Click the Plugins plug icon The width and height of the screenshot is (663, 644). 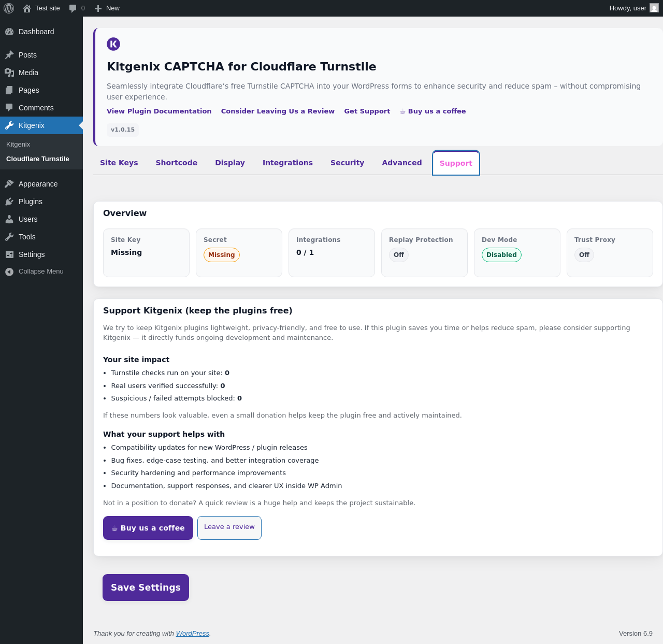(9, 202)
